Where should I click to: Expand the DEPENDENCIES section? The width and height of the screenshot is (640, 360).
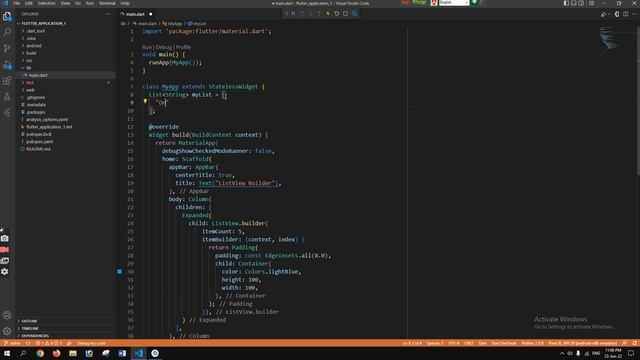click(65, 336)
